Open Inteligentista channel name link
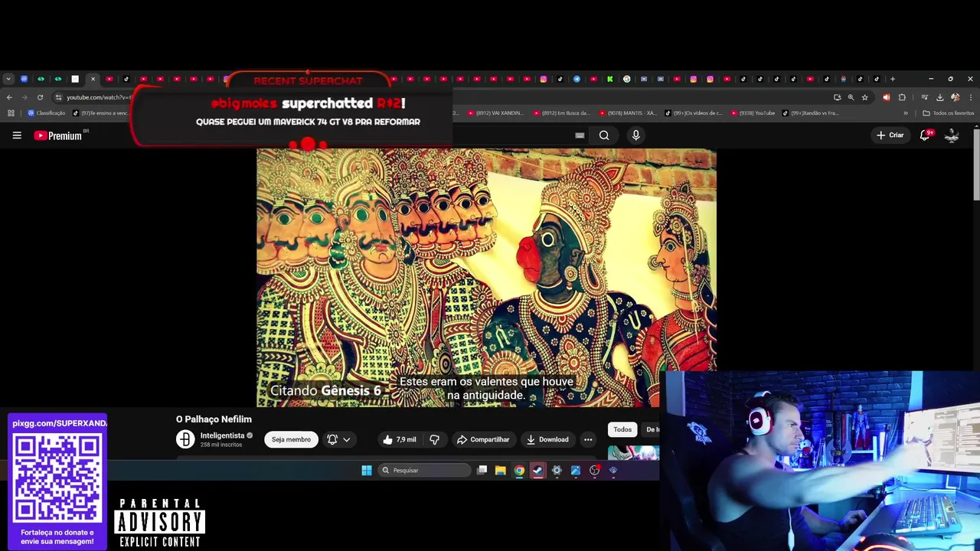 (x=222, y=435)
